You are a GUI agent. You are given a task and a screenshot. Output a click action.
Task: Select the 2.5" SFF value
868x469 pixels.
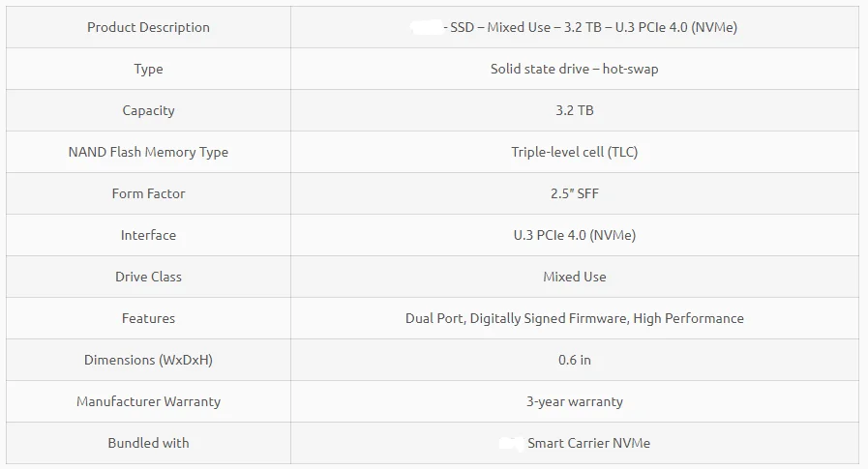pos(574,193)
